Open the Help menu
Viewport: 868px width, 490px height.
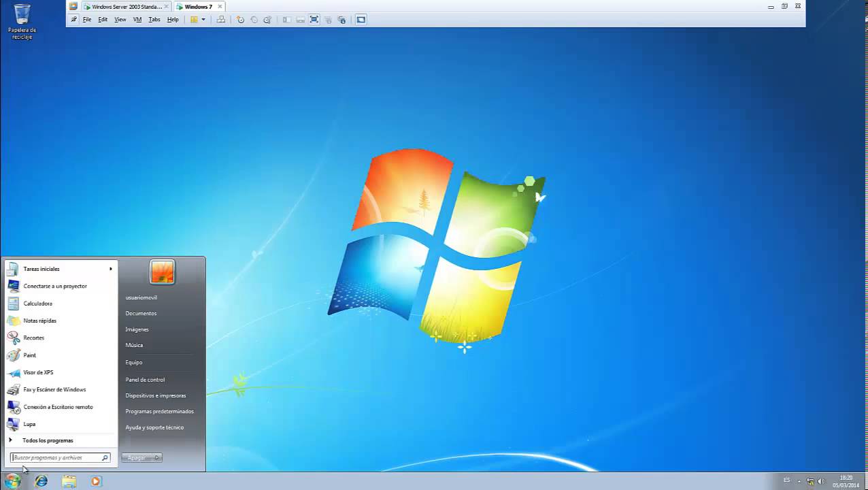pos(173,20)
